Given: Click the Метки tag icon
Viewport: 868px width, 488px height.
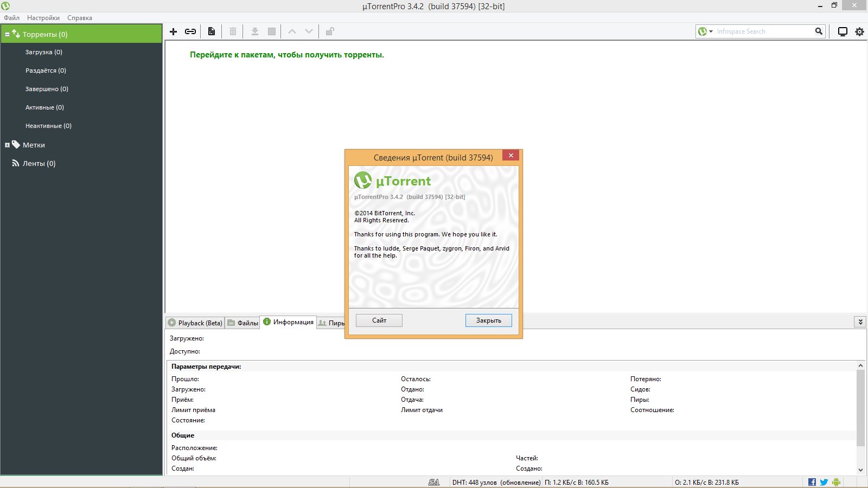Looking at the screenshot, I should coord(16,145).
